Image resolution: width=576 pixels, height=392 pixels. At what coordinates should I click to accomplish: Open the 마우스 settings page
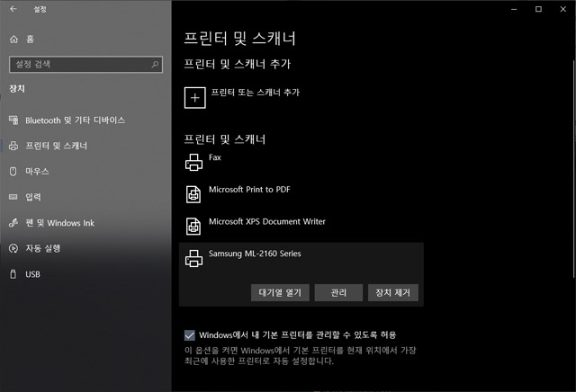tap(37, 172)
